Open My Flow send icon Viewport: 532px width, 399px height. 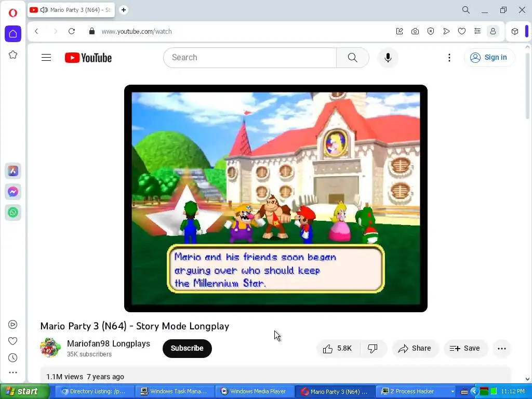pyautogui.click(x=446, y=31)
